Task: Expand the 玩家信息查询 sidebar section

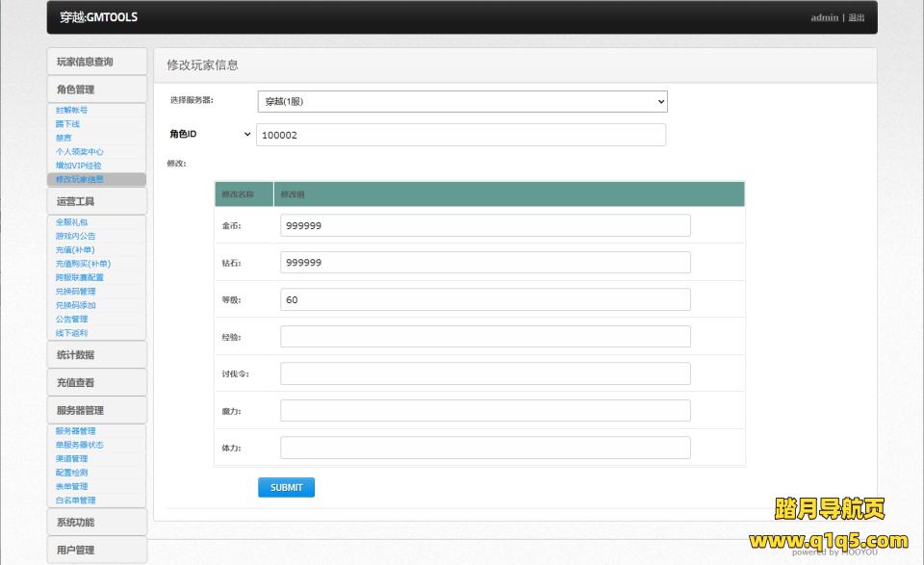Action: (96, 62)
